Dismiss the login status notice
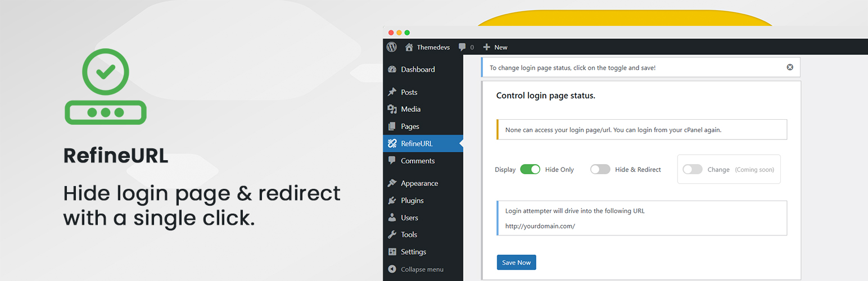The width and height of the screenshot is (868, 281). click(x=790, y=67)
